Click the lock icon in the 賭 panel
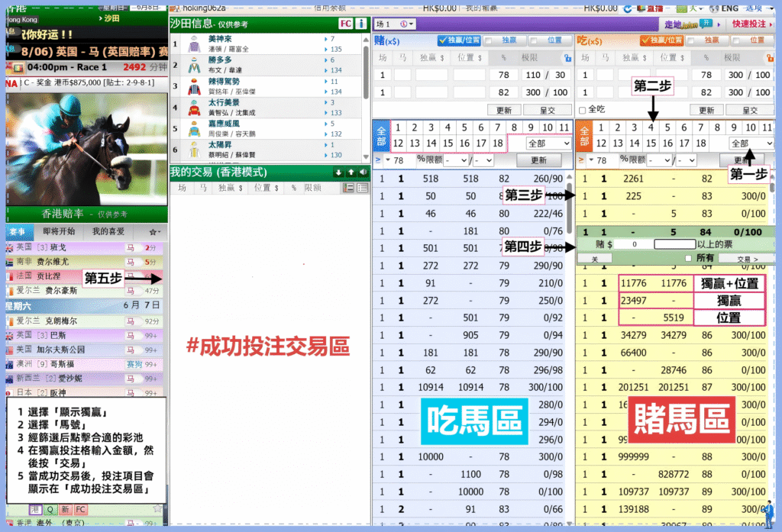The image size is (782, 532). (x=567, y=58)
